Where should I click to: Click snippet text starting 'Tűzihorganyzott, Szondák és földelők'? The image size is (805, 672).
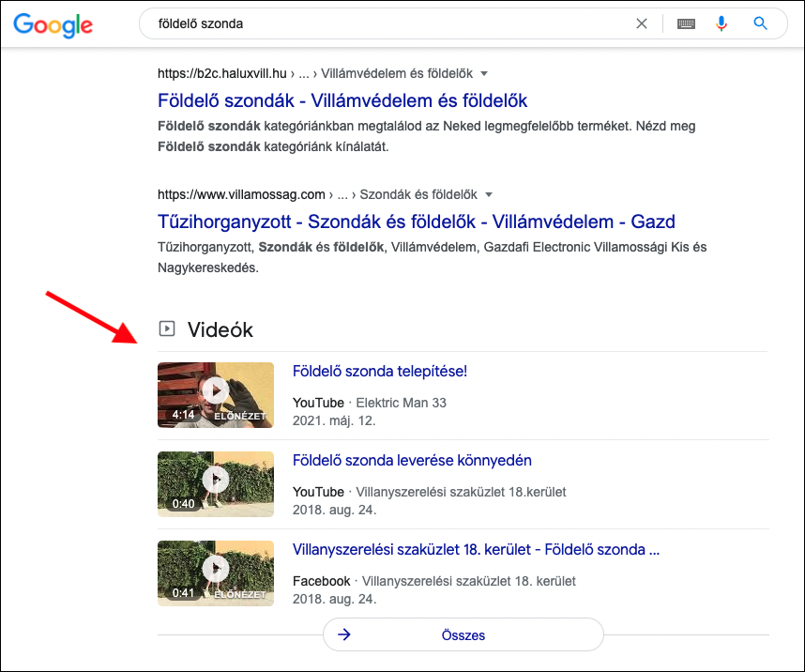pos(433,257)
